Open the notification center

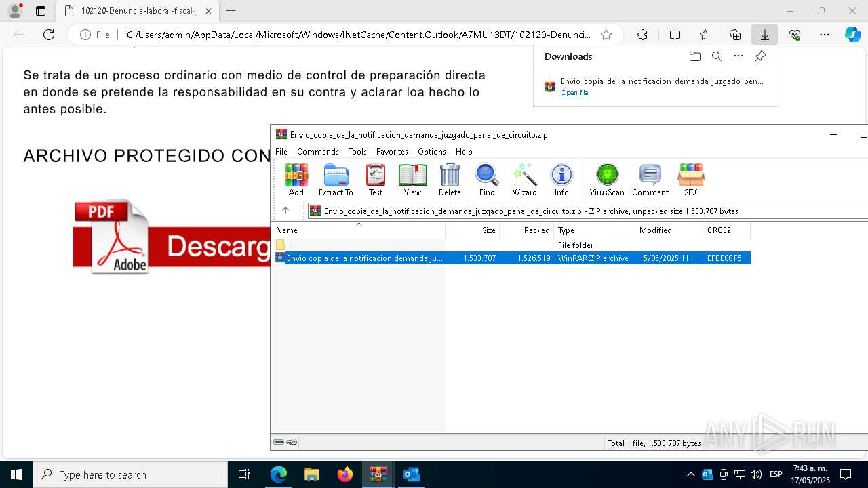[846, 474]
